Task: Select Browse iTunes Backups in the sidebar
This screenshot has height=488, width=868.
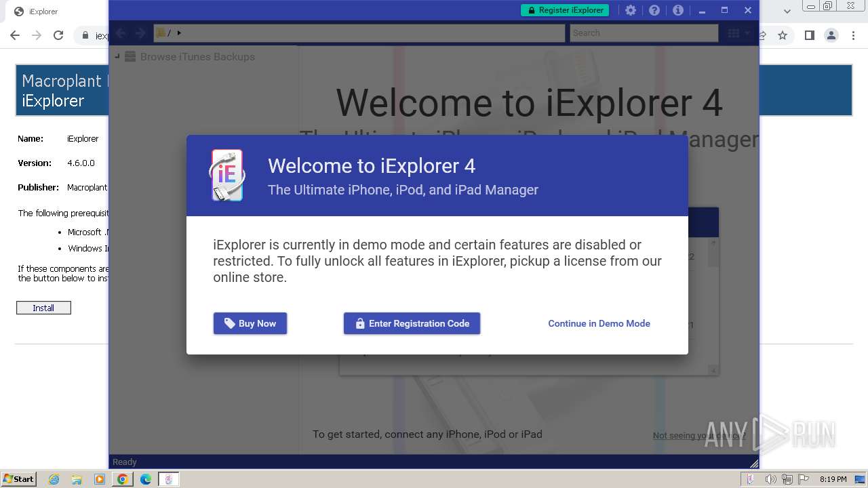Action: point(197,57)
